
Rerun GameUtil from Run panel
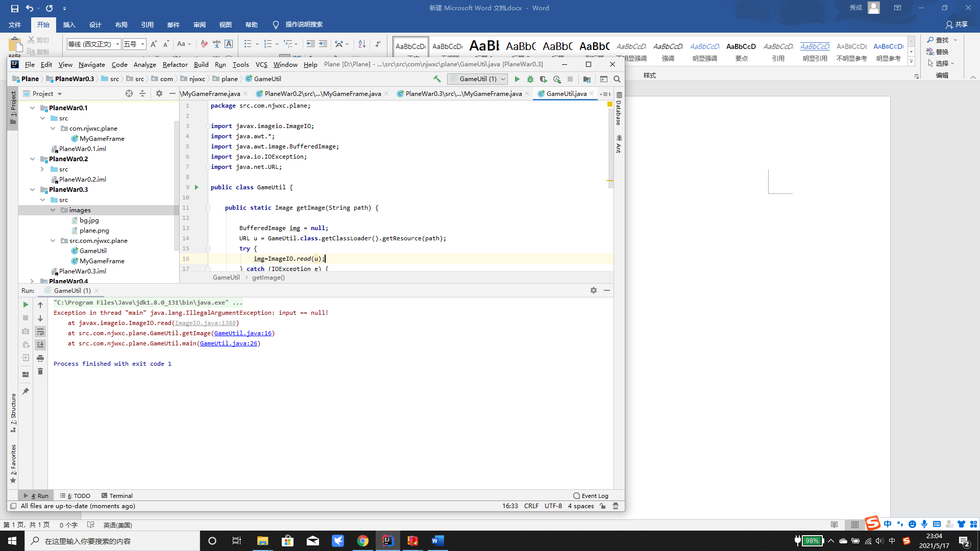[x=26, y=305]
